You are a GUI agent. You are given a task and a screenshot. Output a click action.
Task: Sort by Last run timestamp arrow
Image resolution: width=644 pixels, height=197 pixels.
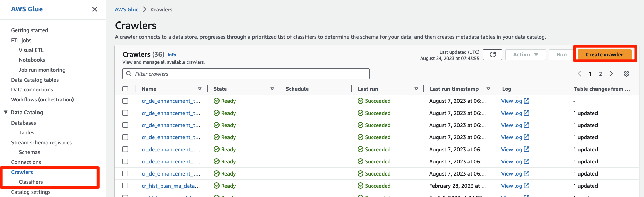(488, 89)
